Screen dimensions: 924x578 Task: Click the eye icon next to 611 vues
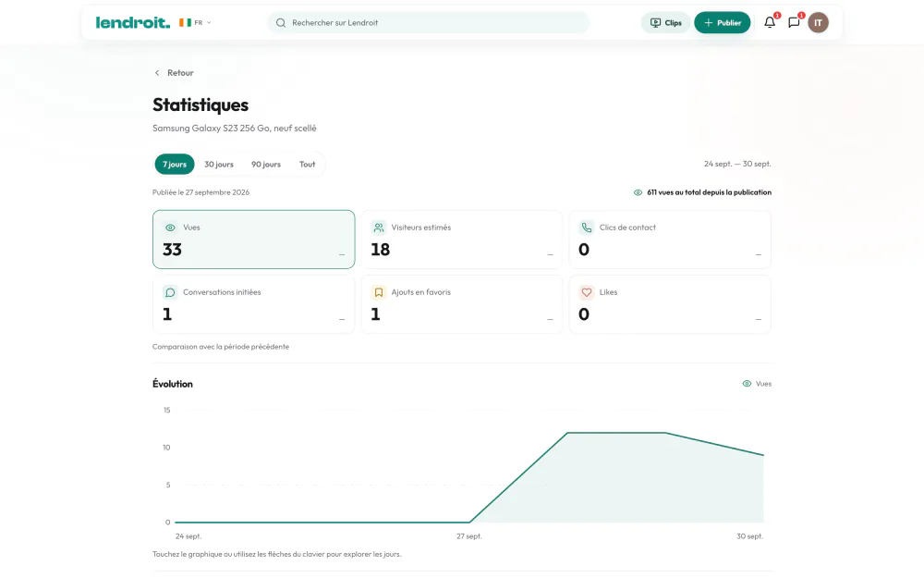point(638,192)
